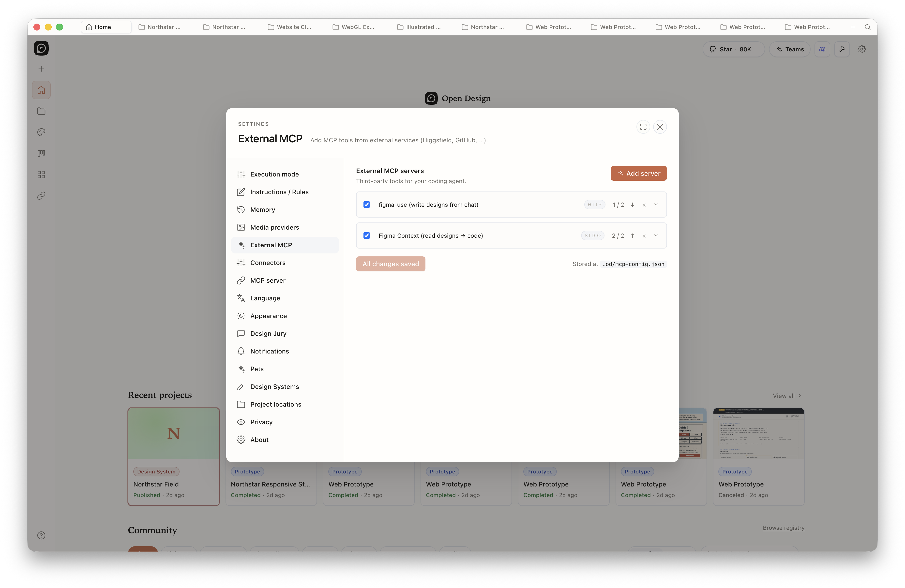
Task: Click the Add server button
Action: click(638, 173)
